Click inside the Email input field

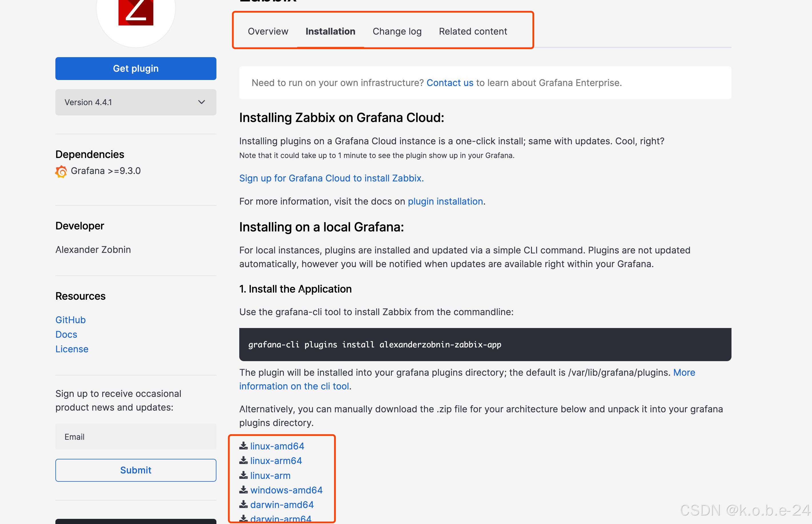[136, 437]
